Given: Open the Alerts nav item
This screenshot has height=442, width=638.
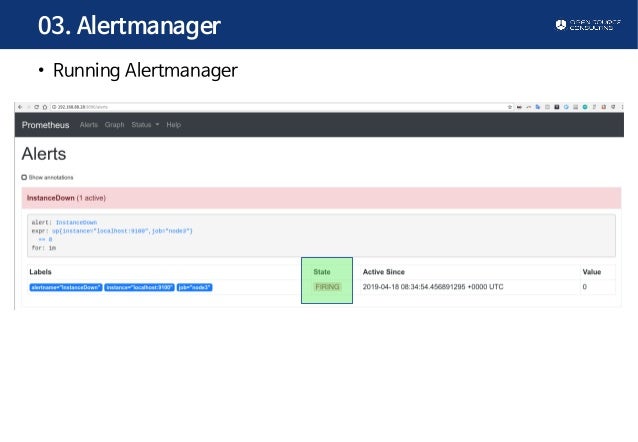Looking at the screenshot, I should tap(89, 125).
